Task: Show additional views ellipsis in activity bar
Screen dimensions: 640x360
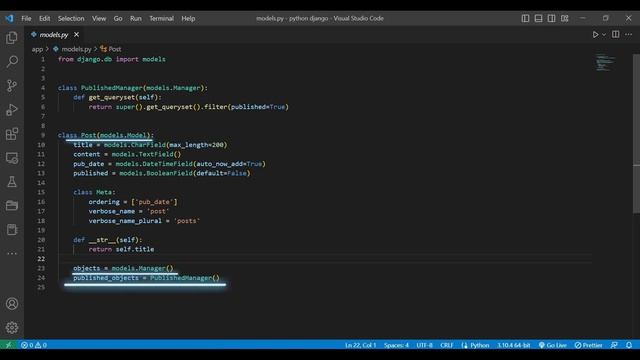Action: (x=12, y=253)
